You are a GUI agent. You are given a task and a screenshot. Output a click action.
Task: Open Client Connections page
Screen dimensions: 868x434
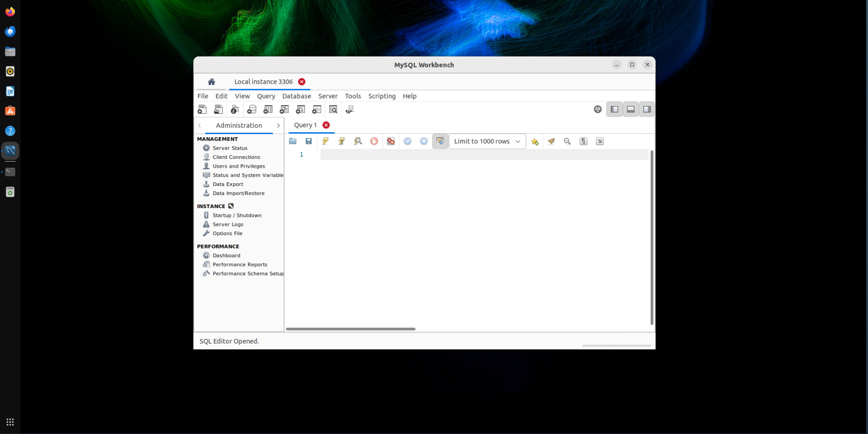pos(236,157)
